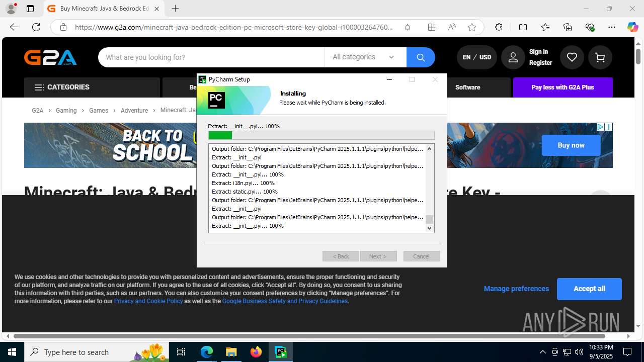This screenshot has width=644, height=362.
Task: Open the EN / USD language selector
Action: click(x=477, y=57)
